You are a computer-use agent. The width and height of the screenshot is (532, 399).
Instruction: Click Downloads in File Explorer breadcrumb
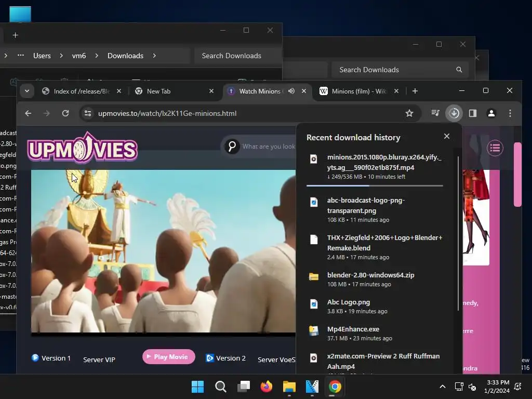tap(126, 56)
